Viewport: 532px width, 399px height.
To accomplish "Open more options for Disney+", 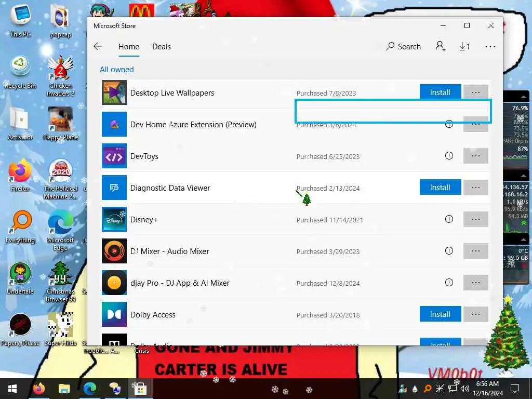I will (x=476, y=219).
